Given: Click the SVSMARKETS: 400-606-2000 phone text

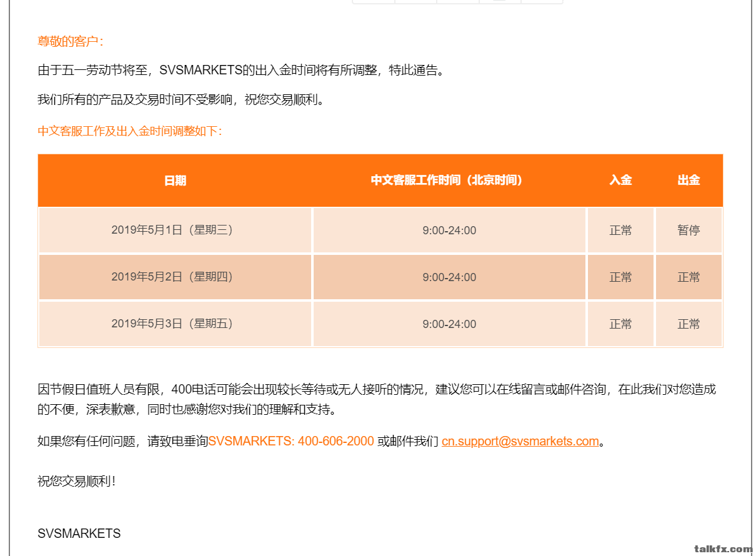Looking at the screenshot, I should click(x=291, y=441).
